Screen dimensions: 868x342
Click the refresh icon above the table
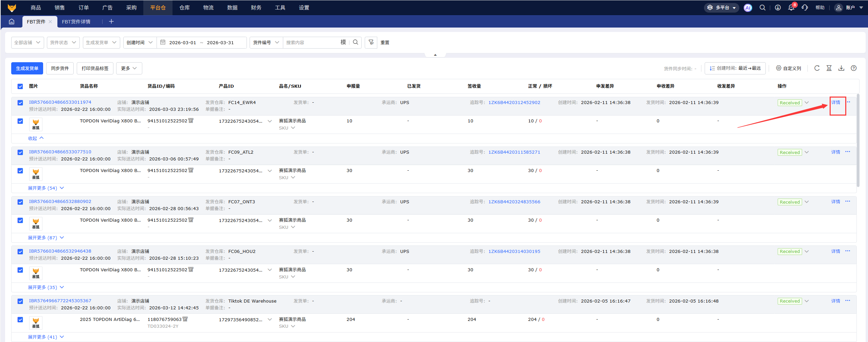pyautogui.click(x=817, y=68)
